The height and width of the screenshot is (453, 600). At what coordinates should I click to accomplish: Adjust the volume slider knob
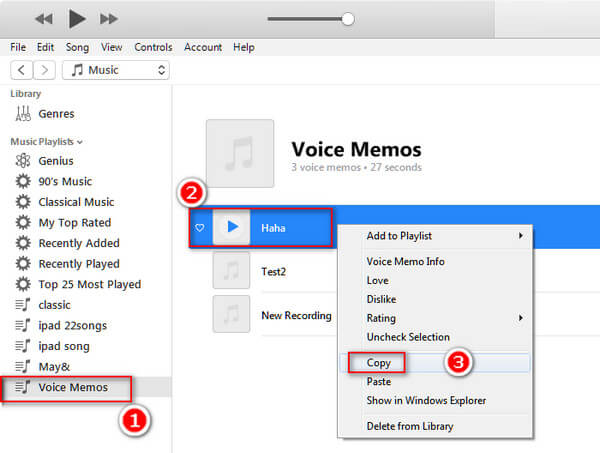pos(347,19)
